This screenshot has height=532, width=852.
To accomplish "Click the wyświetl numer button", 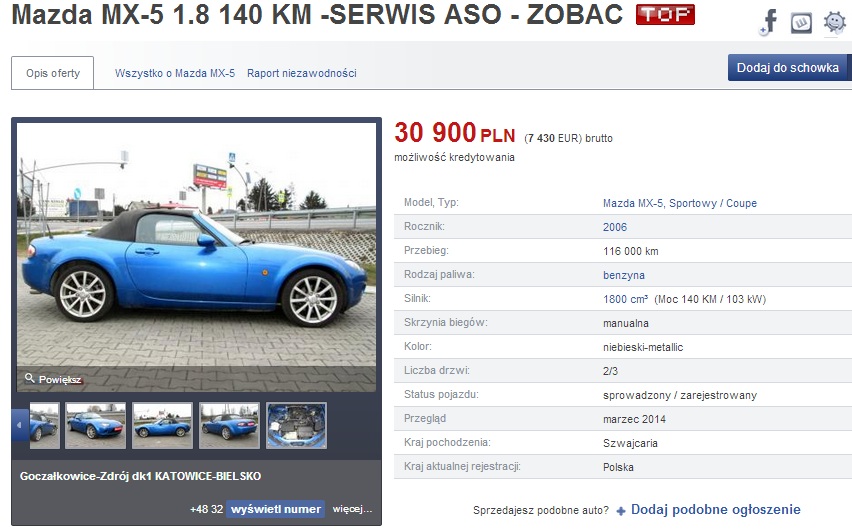I will click(275, 509).
